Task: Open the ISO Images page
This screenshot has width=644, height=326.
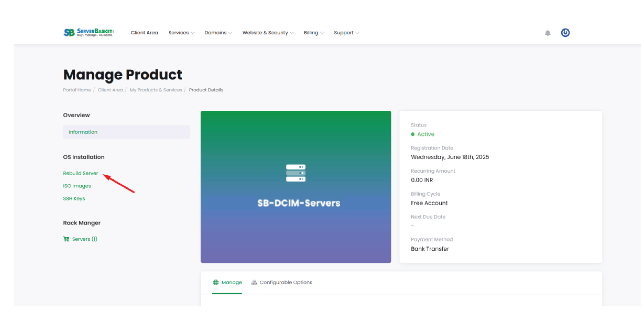Action: click(x=77, y=186)
